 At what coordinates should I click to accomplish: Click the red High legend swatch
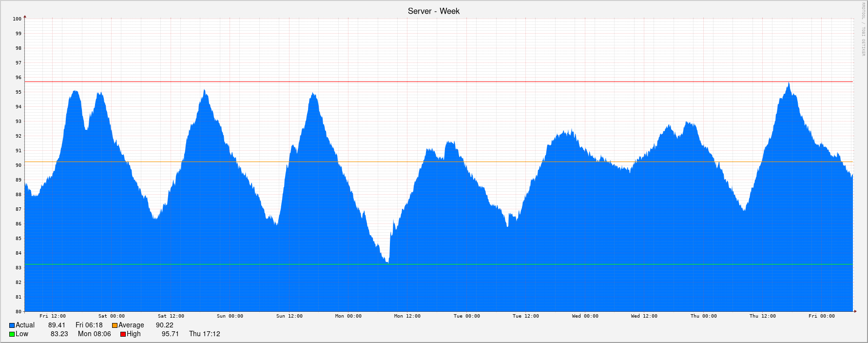(123, 334)
